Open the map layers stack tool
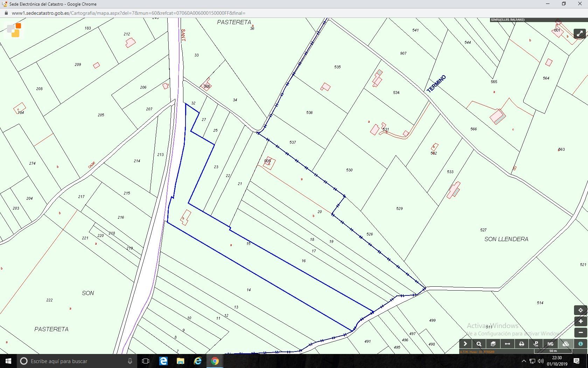Image resolution: width=588 pixels, height=368 pixels. pyautogui.click(x=493, y=344)
